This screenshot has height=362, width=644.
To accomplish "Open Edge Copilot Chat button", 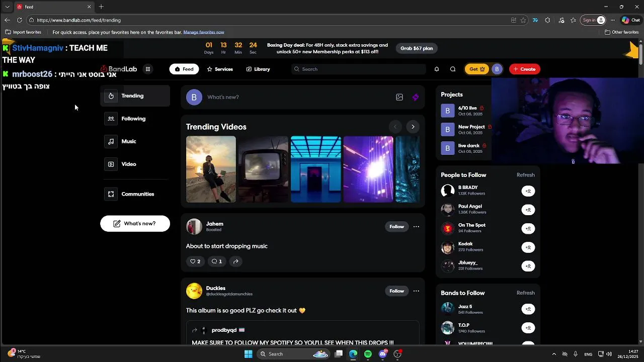I will [630, 20].
